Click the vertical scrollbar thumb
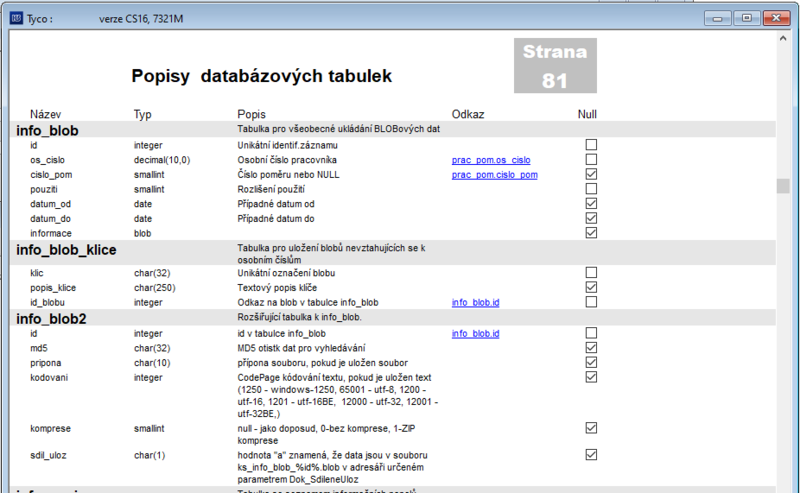The image size is (800, 493). 783,186
